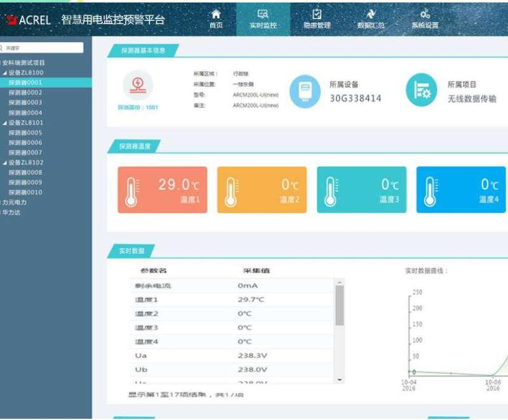Click the 关键字 search input field
Viewport: 508px width, 420px height.
44,48
